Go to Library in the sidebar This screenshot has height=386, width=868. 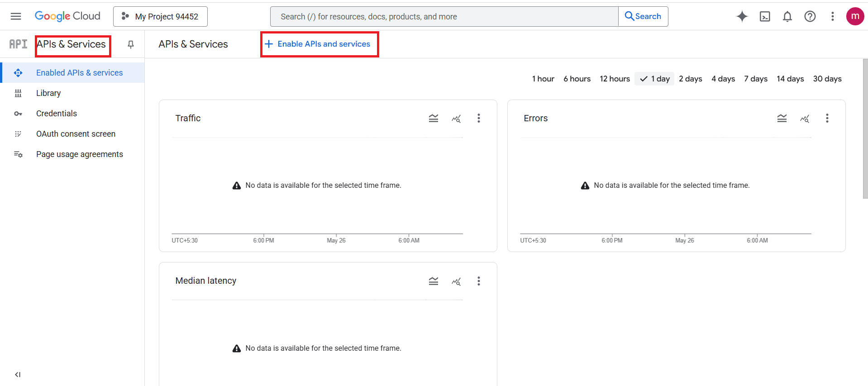click(x=48, y=93)
